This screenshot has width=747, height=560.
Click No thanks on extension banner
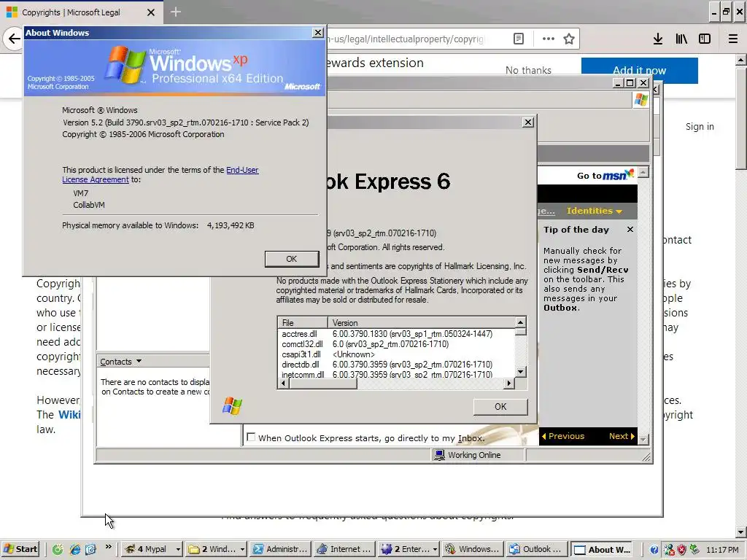coord(528,71)
